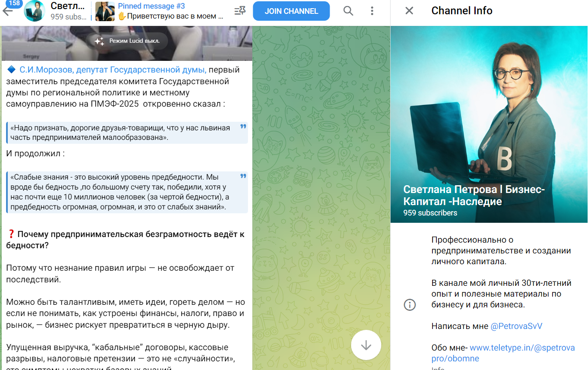Open the three-dot more options menu
The height and width of the screenshot is (370, 588).
(x=372, y=11)
